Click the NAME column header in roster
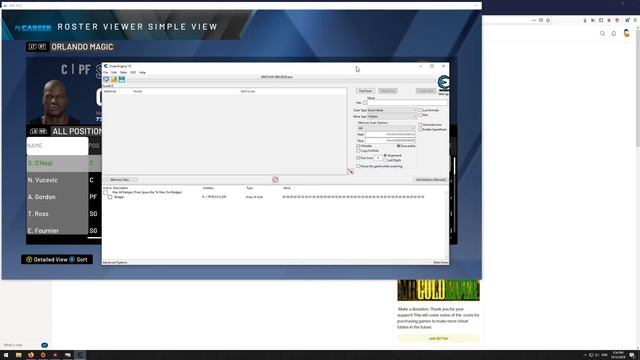Screen dimensions: 640x360 point(57,146)
